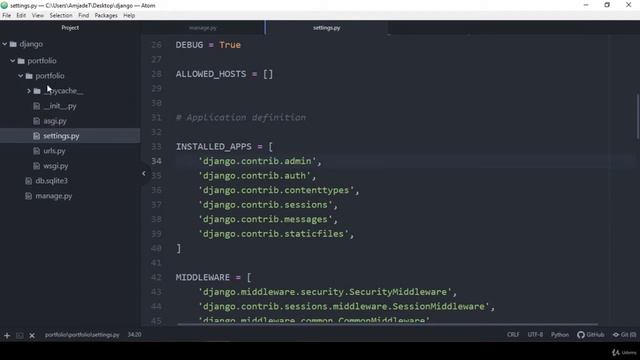This screenshot has width=640, height=360.
Task: Collapse the outer portfolio folder chevron
Action: pos(13,61)
